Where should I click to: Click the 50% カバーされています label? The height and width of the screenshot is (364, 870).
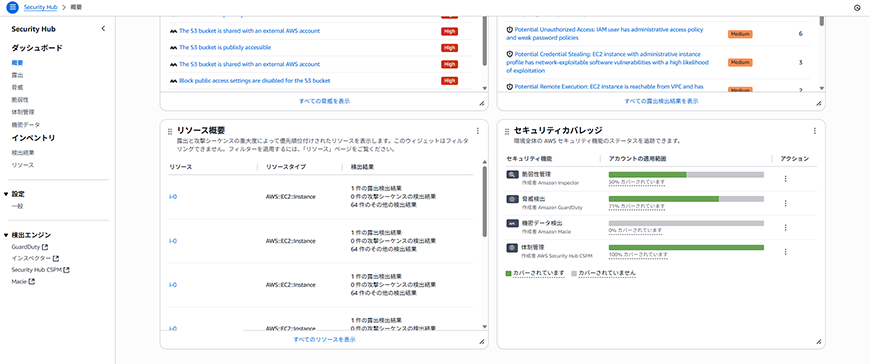[637, 182]
